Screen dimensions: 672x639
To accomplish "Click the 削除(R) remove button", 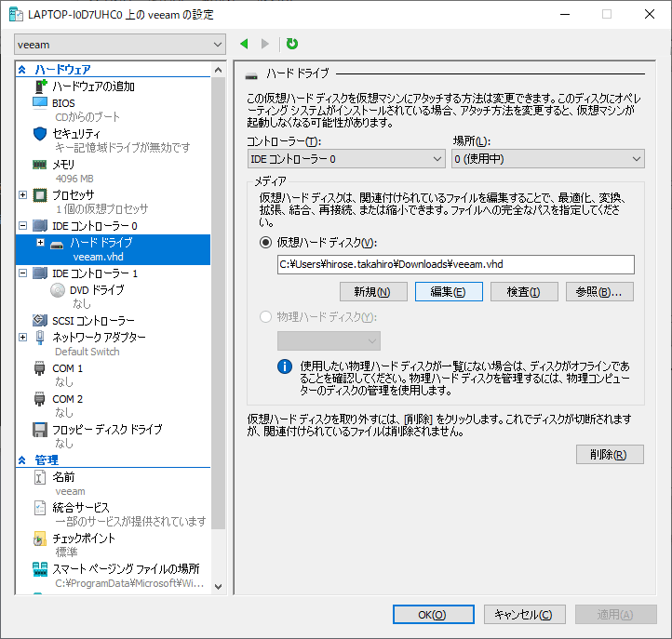I will click(x=610, y=454).
